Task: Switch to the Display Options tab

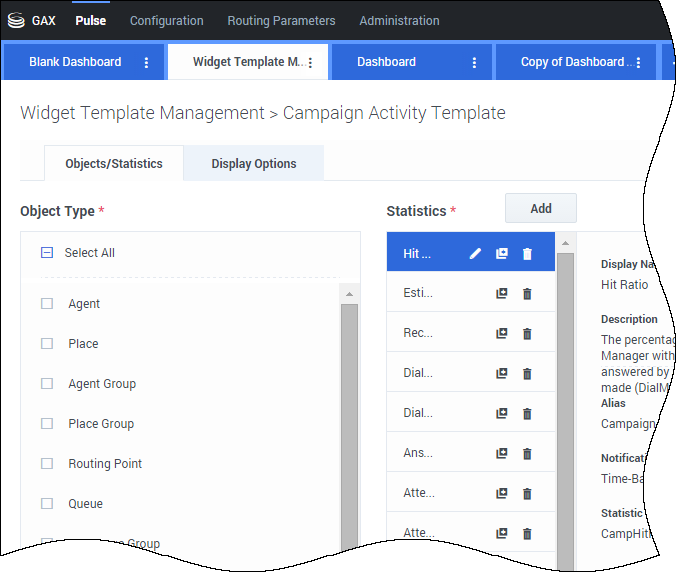Action: pyautogui.click(x=253, y=164)
